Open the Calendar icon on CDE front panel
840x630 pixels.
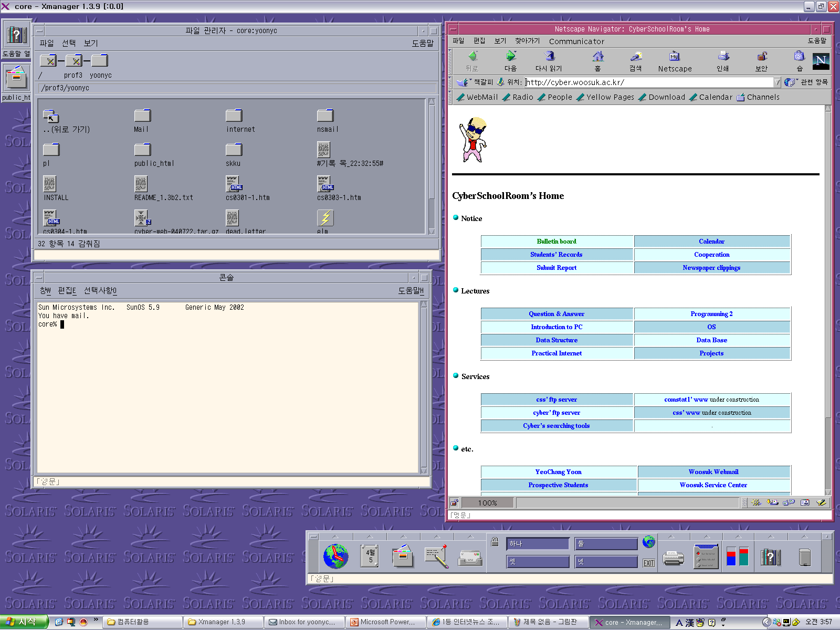370,556
